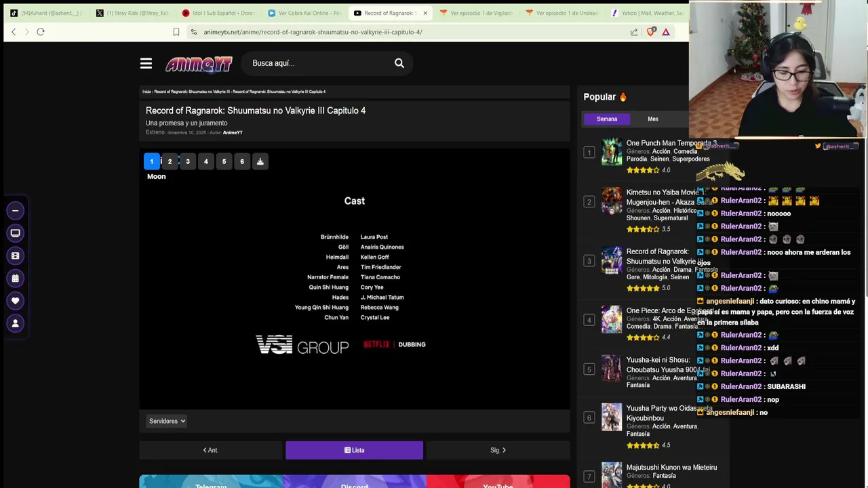The width and height of the screenshot is (868, 488).
Task: Open the user profile icon in left sidebar
Action: 15,323
